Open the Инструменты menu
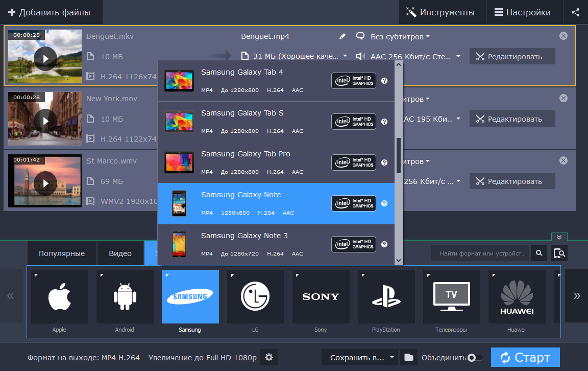 [x=442, y=12]
